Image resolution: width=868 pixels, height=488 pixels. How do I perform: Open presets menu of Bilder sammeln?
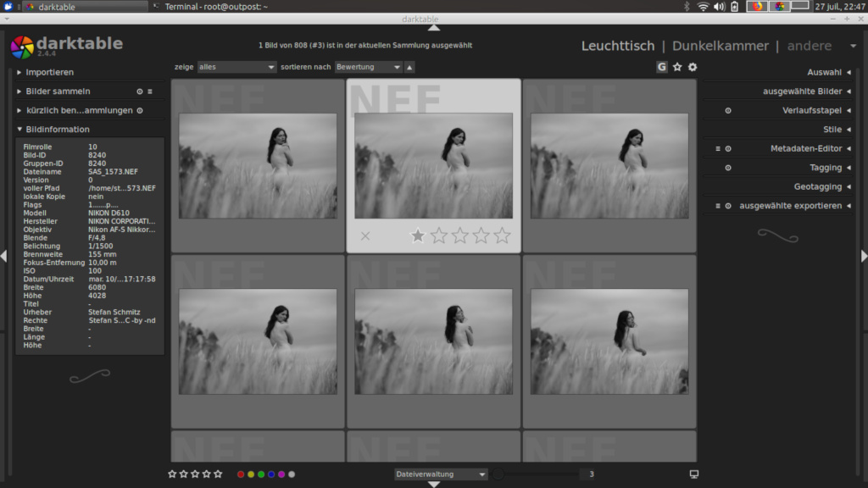click(x=150, y=91)
